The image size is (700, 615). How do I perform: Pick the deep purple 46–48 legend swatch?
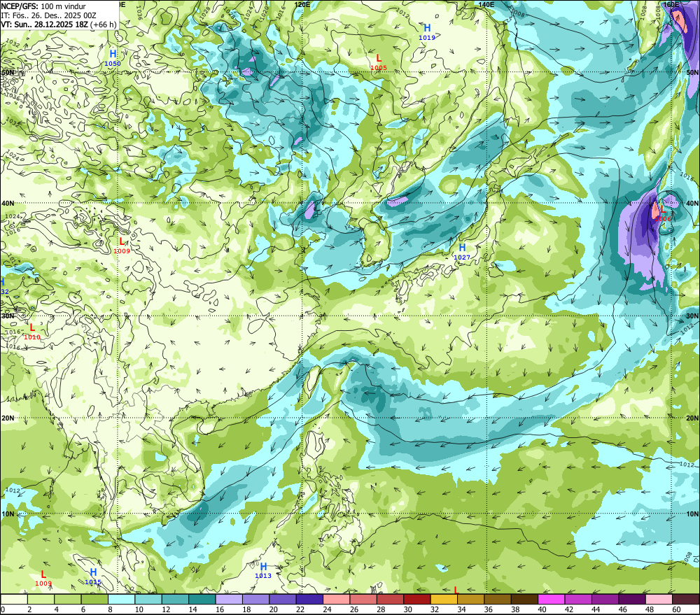pos(631,599)
